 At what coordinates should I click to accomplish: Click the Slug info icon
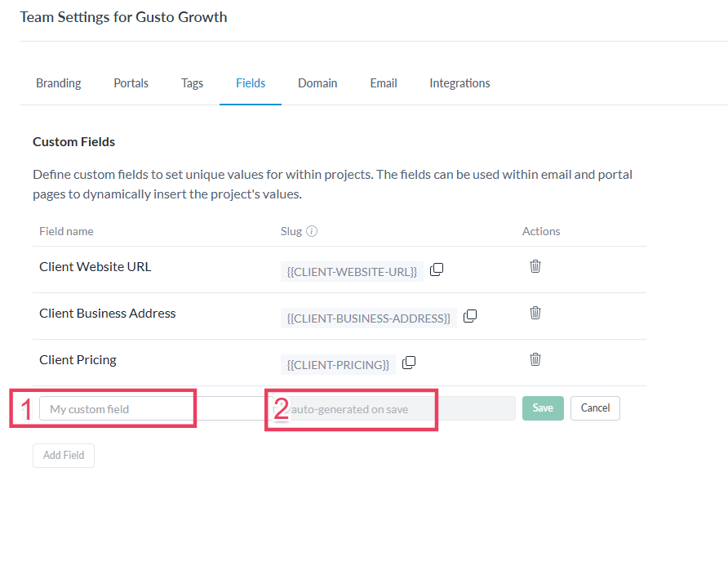(x=312, y=231)
